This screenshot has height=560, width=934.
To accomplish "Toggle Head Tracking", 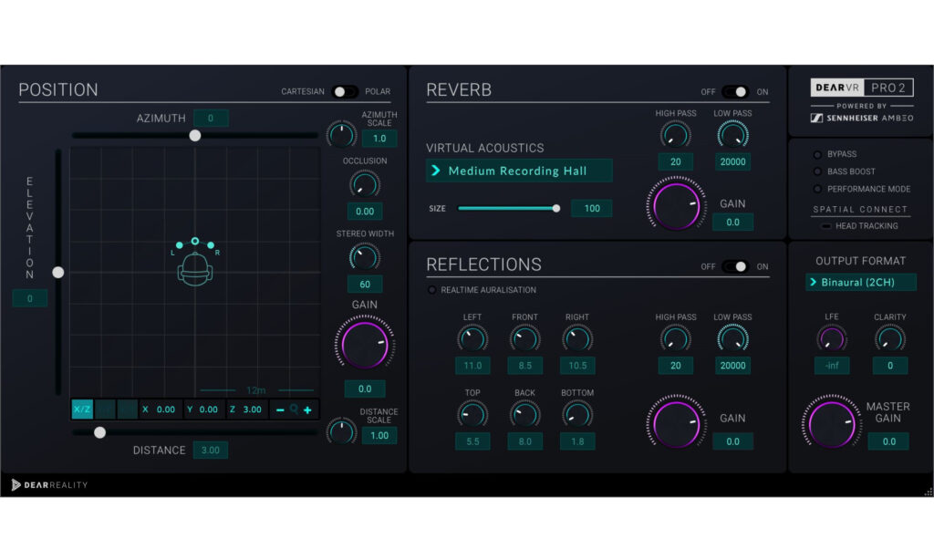I will point(826,226).
